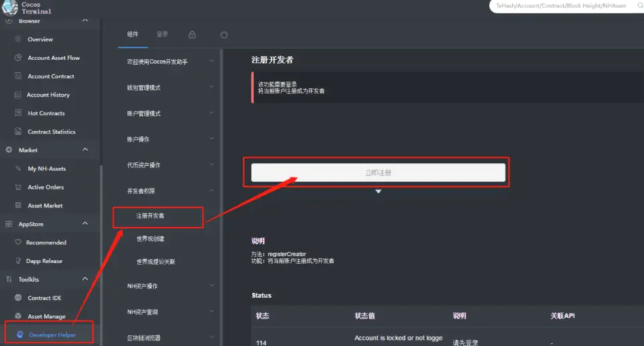
Task: Click 'Account is locked or not logge' cell
Action: point(398,338)
